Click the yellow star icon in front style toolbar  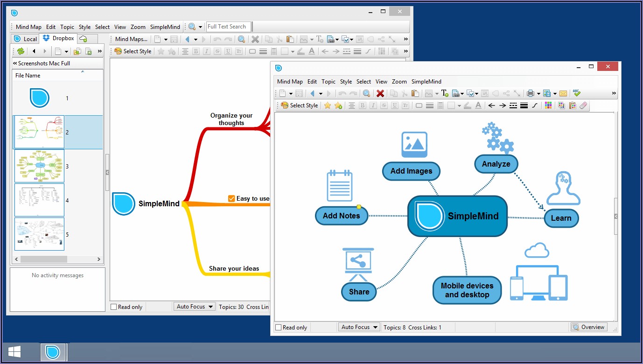(x=327, y=105)
